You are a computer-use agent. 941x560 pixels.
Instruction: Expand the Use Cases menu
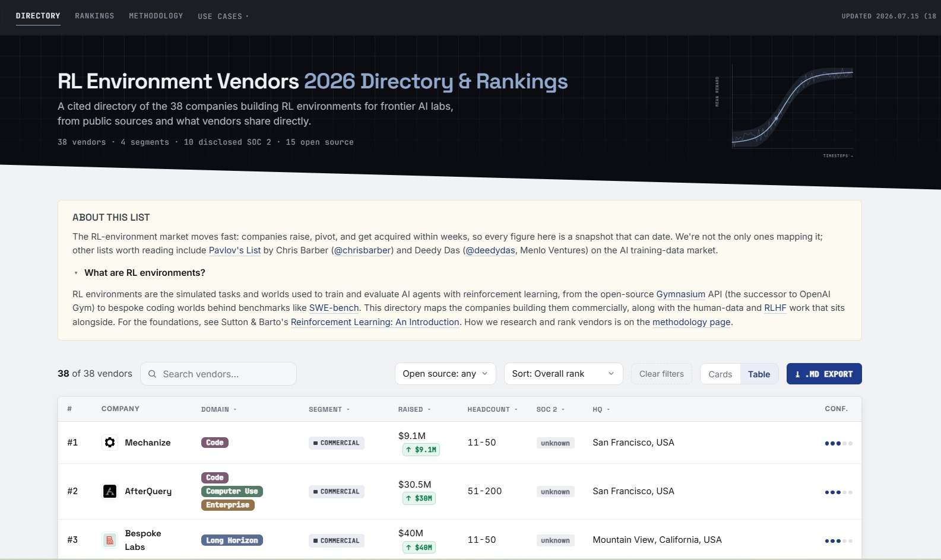point(223,17)
